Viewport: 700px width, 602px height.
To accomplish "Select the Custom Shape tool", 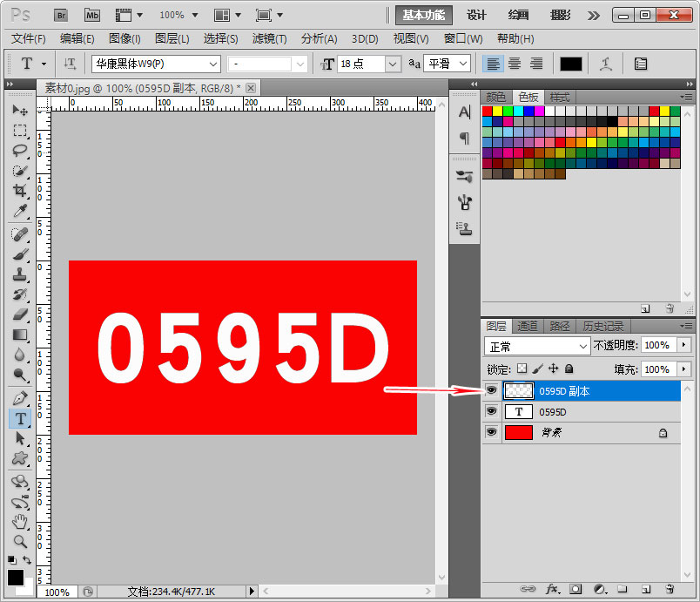I will pyautogui.click(x=20, y=458).
